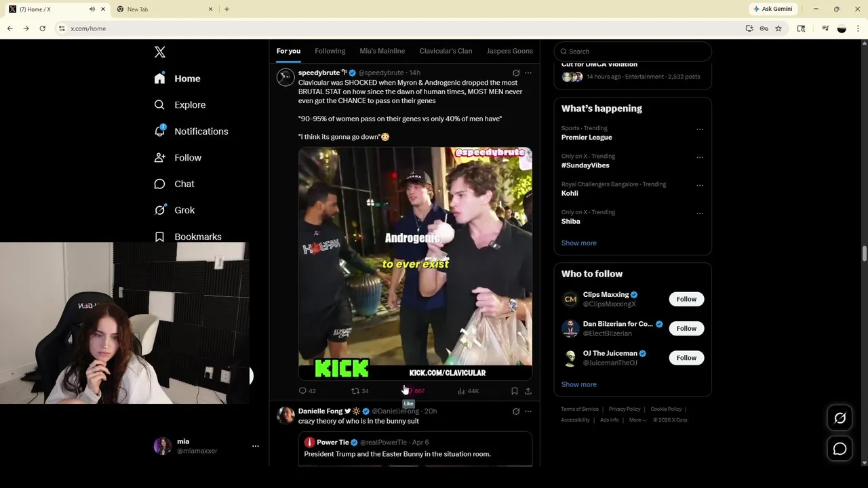Switch to For you tab
868x488 pixels.
point(288,51)
